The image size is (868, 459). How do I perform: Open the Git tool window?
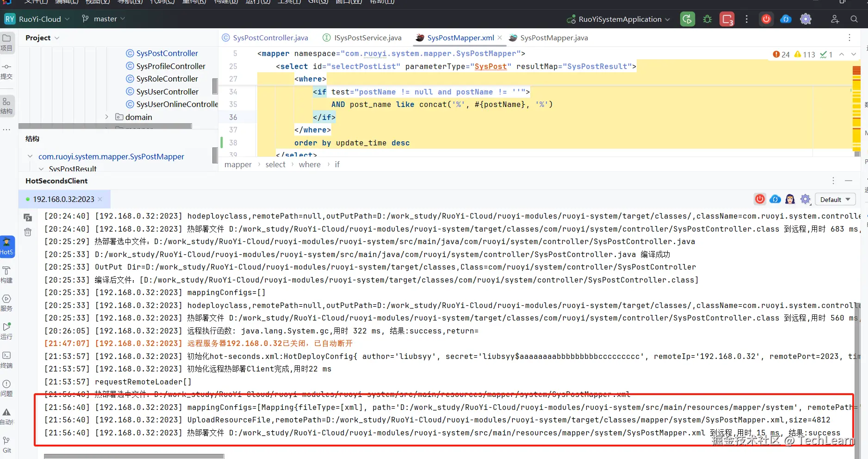point(6,445)
